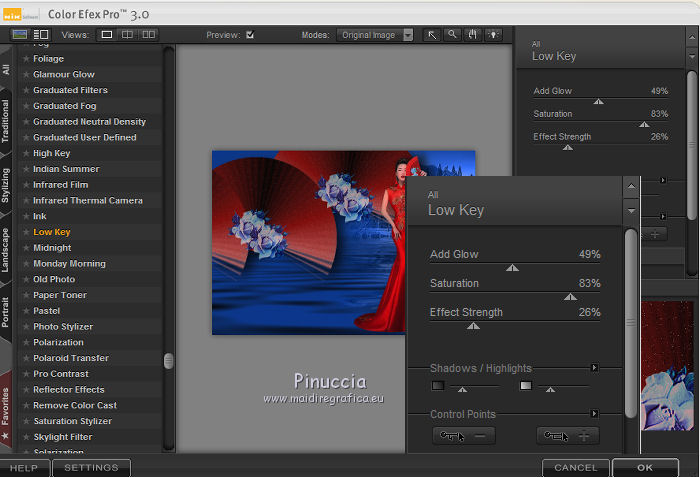Screen dimensions: 700x477
Task: Activate the zoom magnifier tool
Action: pyautogui.click(x=453, y=34)
